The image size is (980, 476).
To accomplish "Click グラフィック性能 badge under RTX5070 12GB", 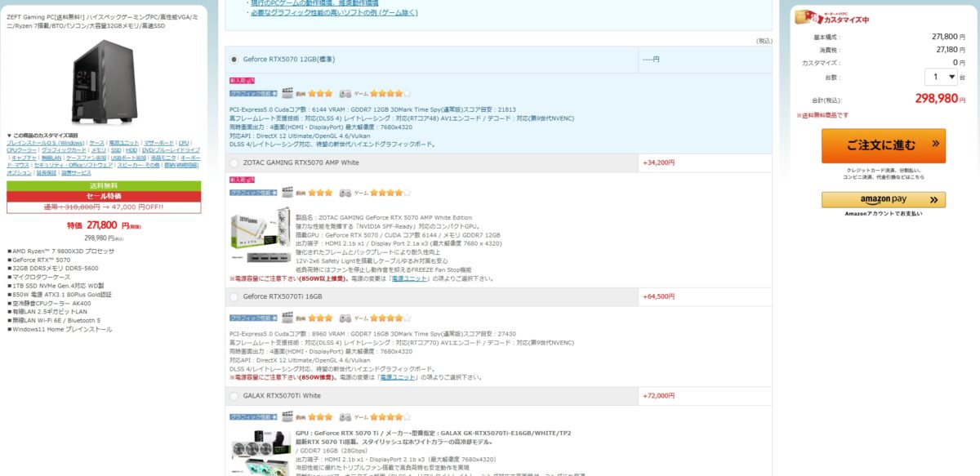I will (x=253, y=94).
